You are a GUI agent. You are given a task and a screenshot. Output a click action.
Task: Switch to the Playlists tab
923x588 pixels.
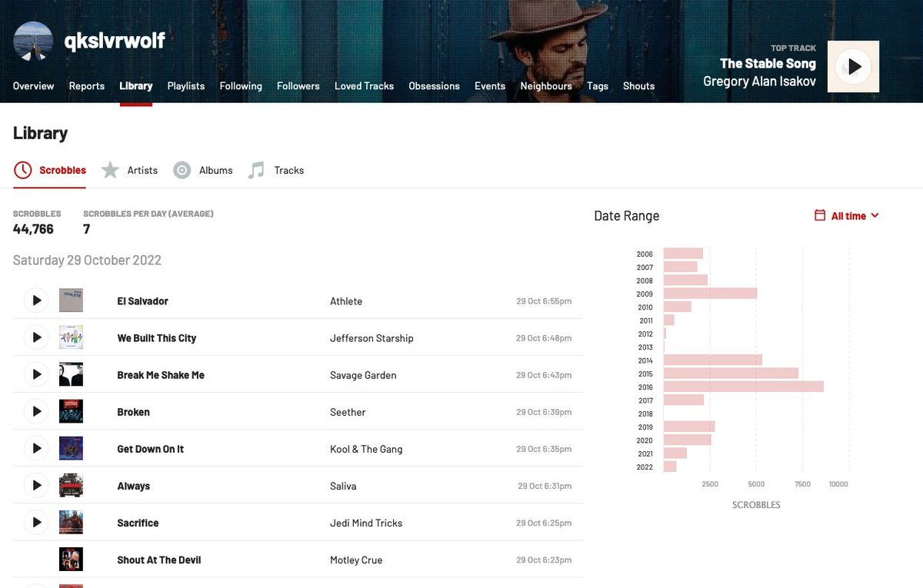(x=186, y=86)
